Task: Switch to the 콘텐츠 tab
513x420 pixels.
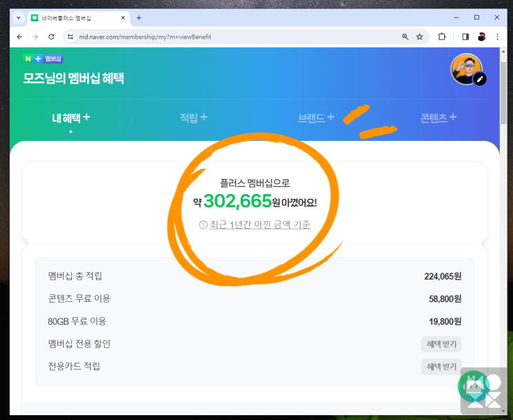Action: 438,118
